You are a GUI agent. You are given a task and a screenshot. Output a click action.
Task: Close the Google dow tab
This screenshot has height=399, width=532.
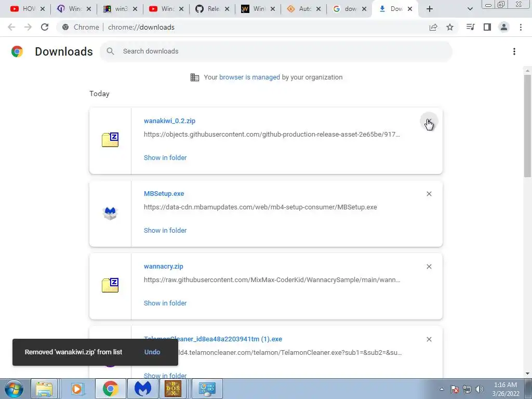(364, 9)
